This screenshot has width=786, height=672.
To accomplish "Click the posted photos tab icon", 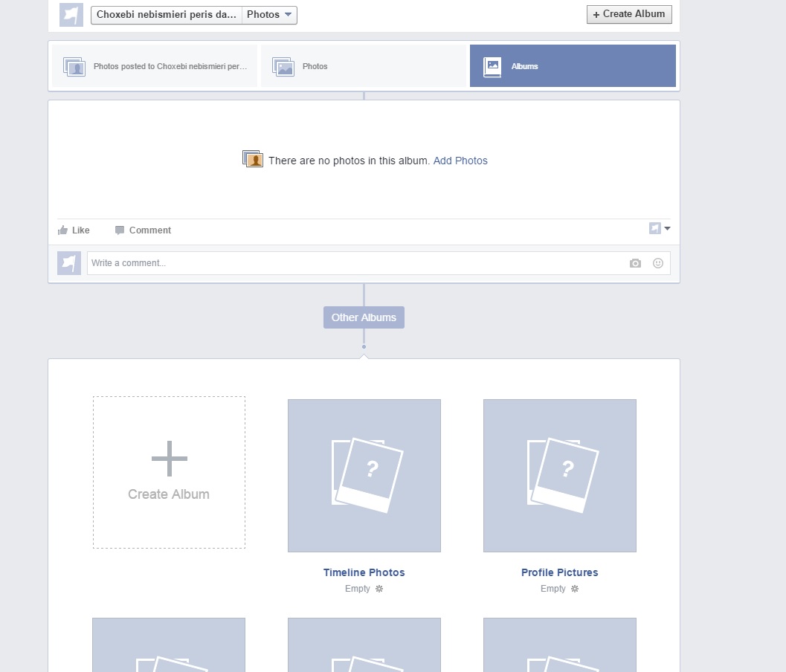I will point(74,67).
